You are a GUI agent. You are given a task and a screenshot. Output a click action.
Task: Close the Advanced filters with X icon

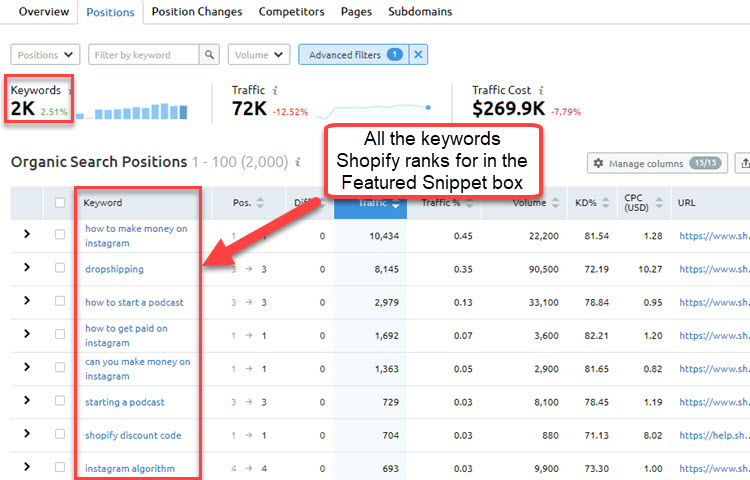(x=419, y=55)
